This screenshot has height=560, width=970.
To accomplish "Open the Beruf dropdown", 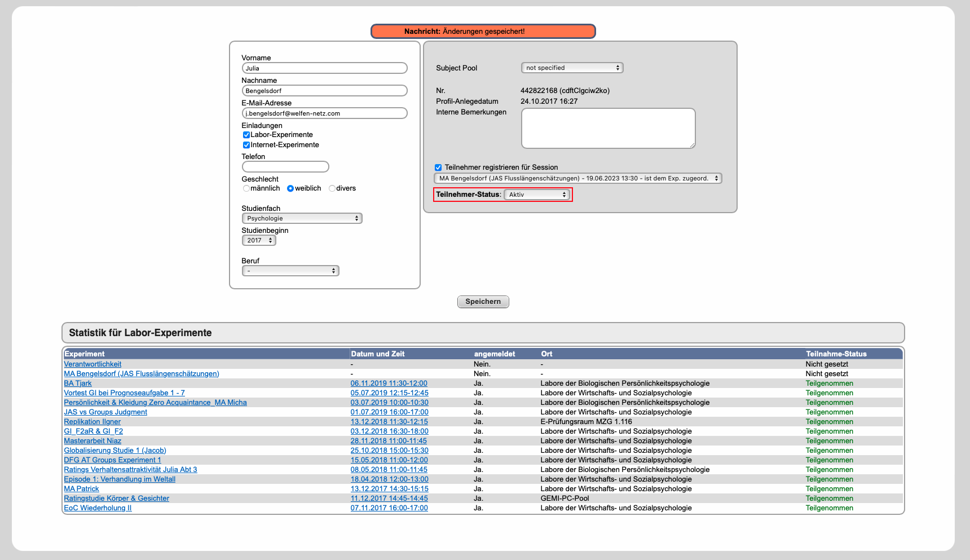I will 290,271.
